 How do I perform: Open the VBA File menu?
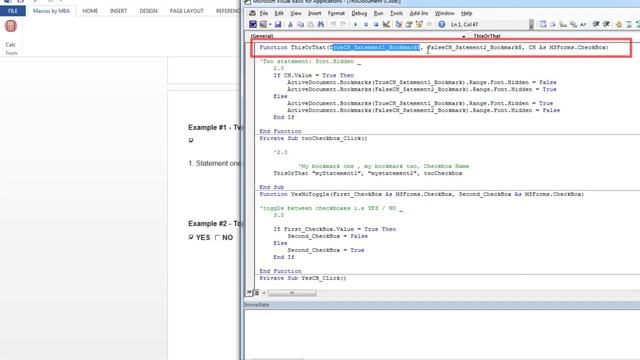(x=264, y=13)
